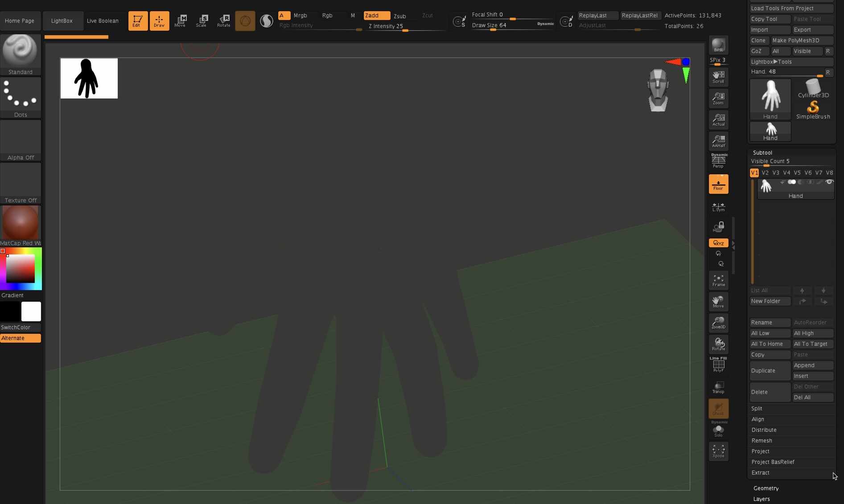Adjust the Z Intensity slider
Viewport: 844px width, 504px height.
(x=406, y=27)
